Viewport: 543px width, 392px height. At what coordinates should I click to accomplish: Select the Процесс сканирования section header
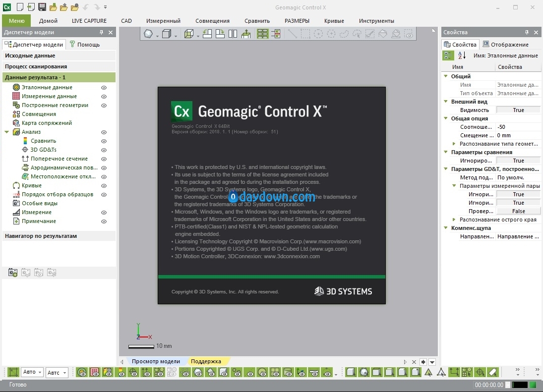(59, 66)
